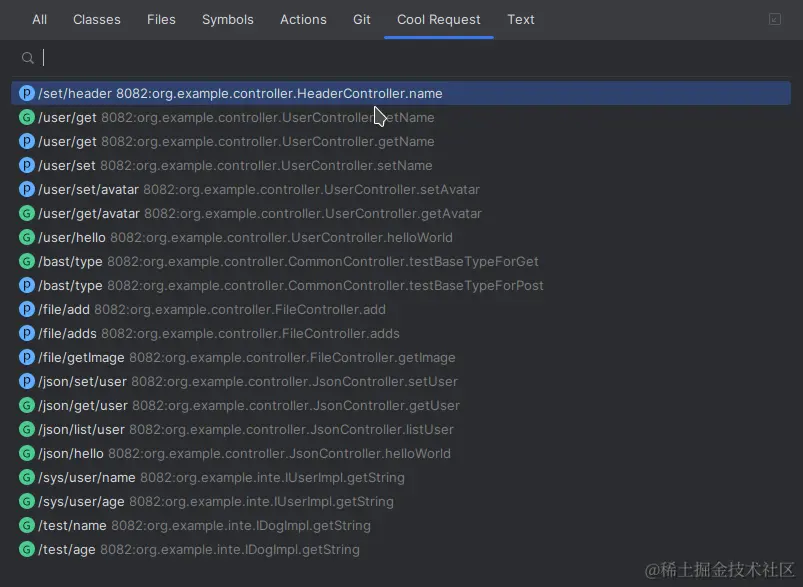803x587 pixels.
Task: Click the POST icon beside /set/header
Action: (x=27, y=94)
